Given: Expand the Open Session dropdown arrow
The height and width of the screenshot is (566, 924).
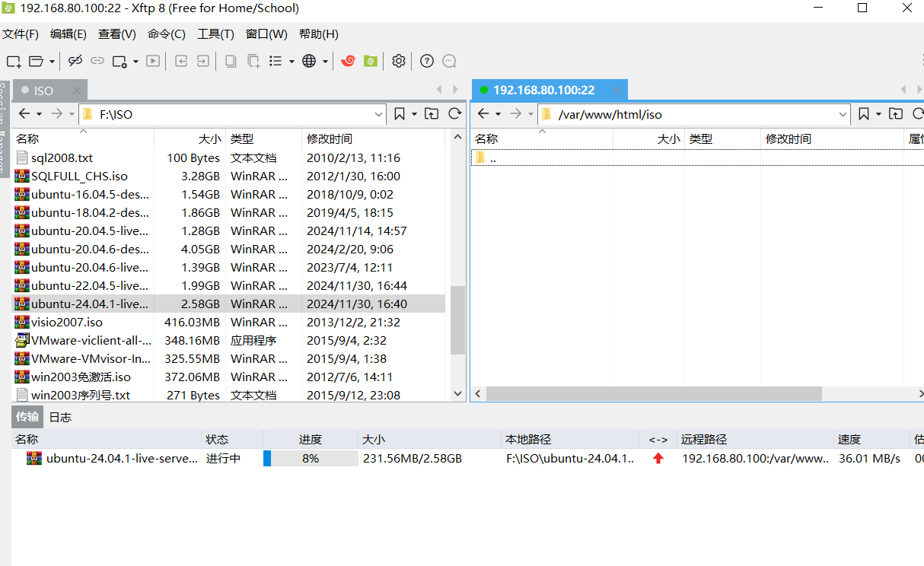Looking at the screenshot, I should coord(52,61).
